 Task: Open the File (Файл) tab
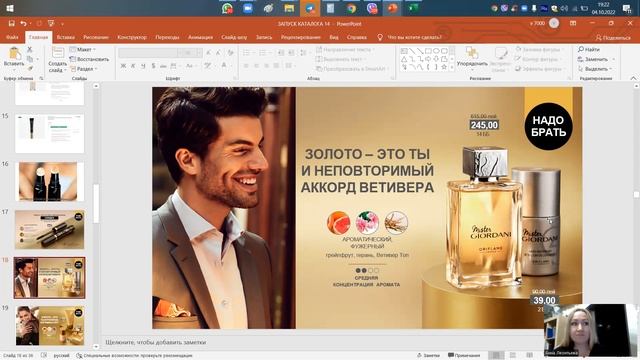click(12, 37)
